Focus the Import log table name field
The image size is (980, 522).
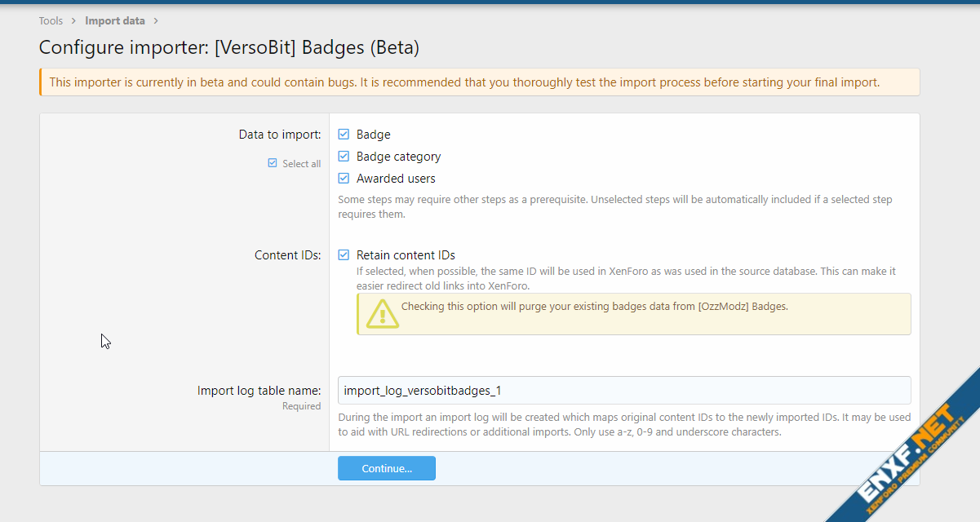pos(623,391)
